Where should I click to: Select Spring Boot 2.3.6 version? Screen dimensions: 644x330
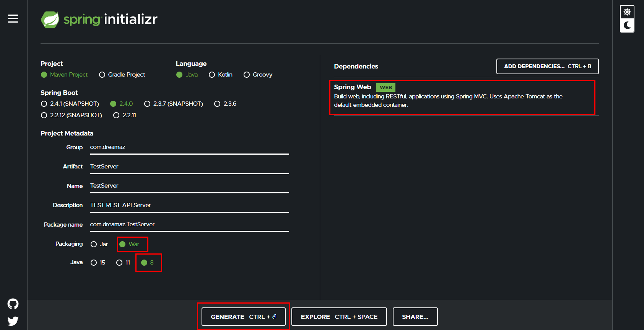pos(225,104)
